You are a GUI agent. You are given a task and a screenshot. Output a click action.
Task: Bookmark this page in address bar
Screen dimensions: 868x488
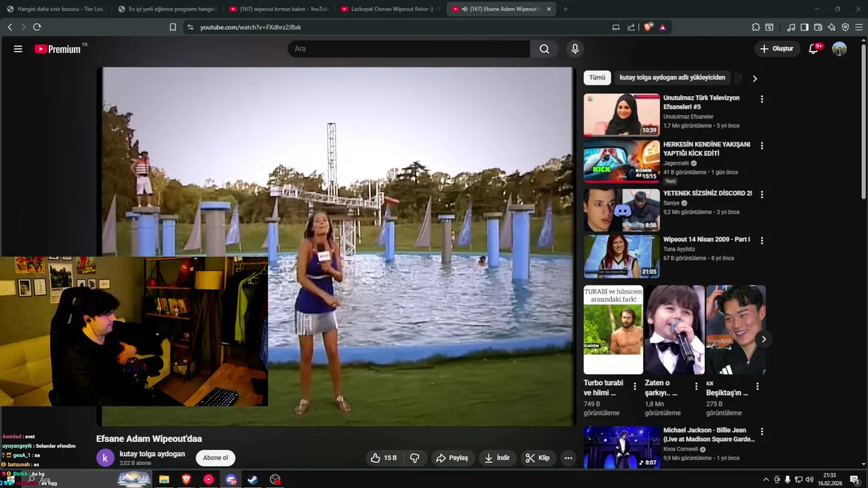(172, 27)
